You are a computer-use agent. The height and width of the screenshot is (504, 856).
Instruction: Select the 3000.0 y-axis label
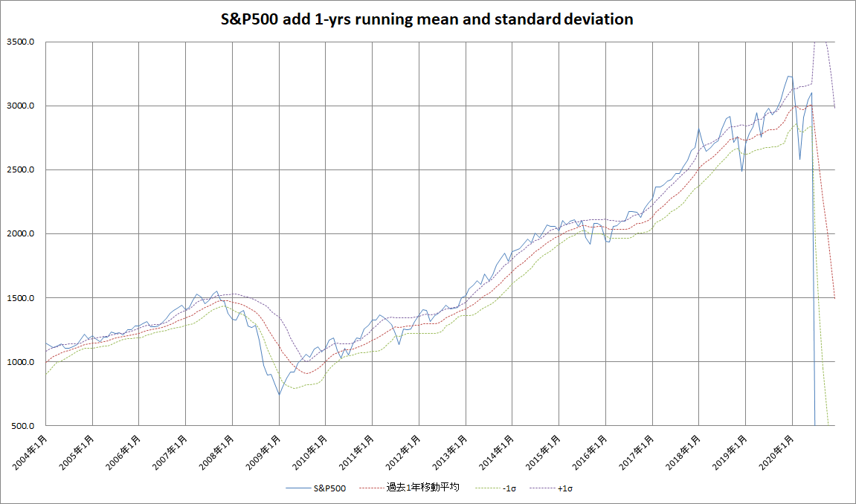click(22, 106)
